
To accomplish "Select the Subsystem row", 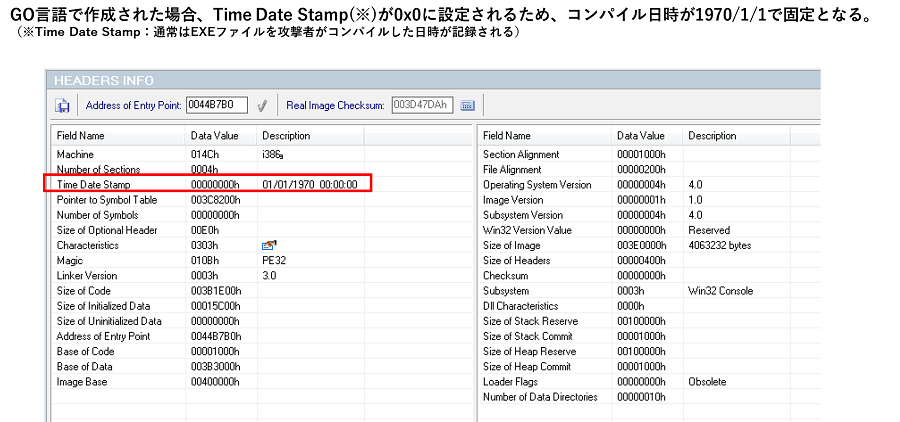I will pyautogui.click(x=506, y=291).
